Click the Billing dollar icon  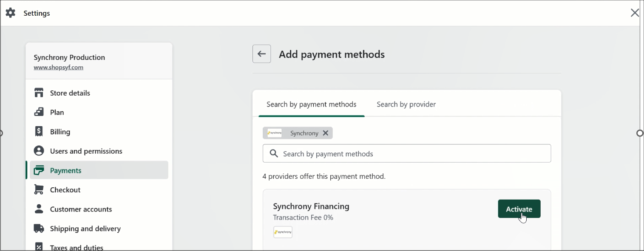tap(39, 132)
